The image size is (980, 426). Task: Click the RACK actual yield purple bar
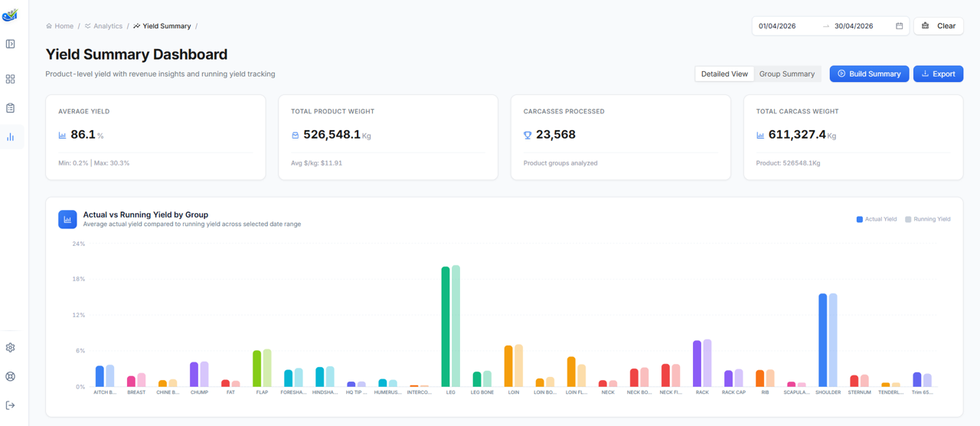697,364
